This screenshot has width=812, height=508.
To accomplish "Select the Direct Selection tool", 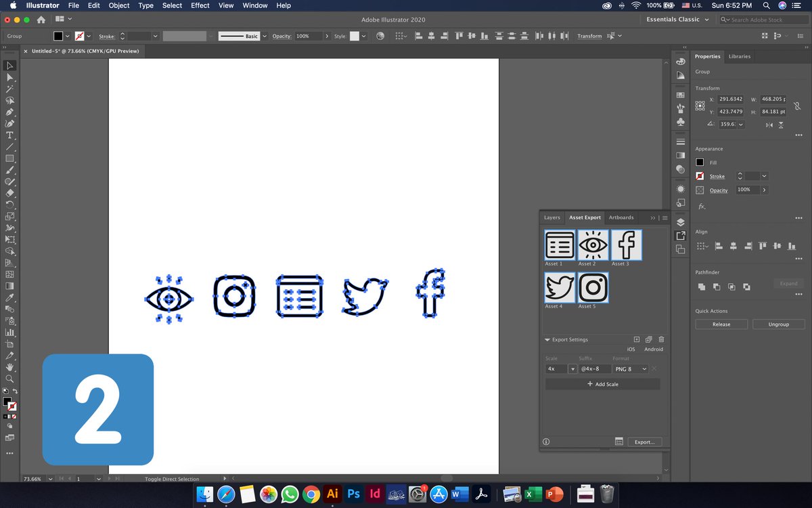I will pyautogui.click(x=10, y=77).
